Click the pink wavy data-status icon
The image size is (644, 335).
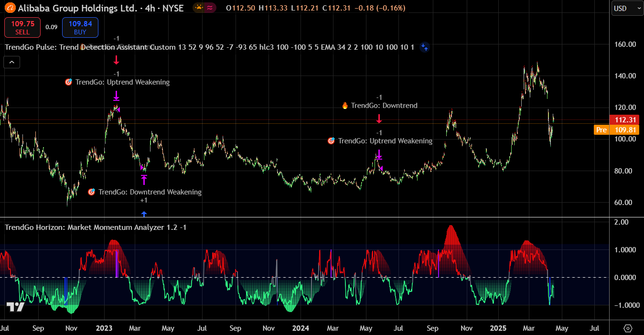pos(210,8)
